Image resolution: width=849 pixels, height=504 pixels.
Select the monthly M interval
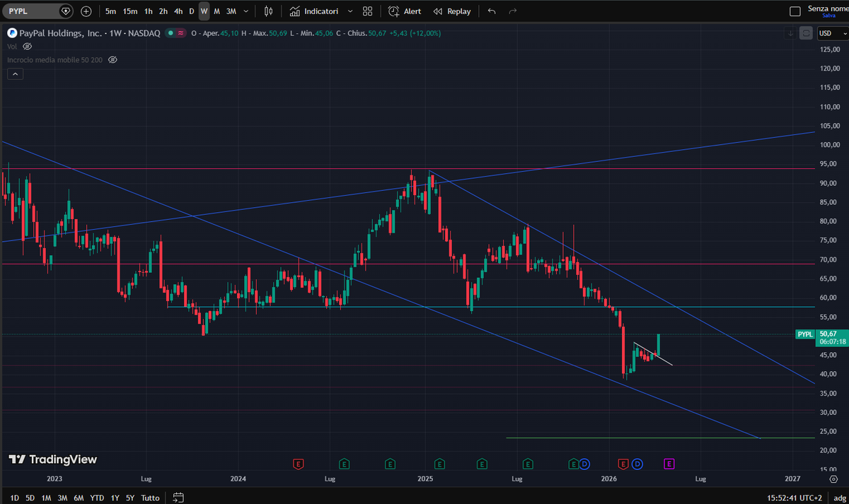click(216, 11)
